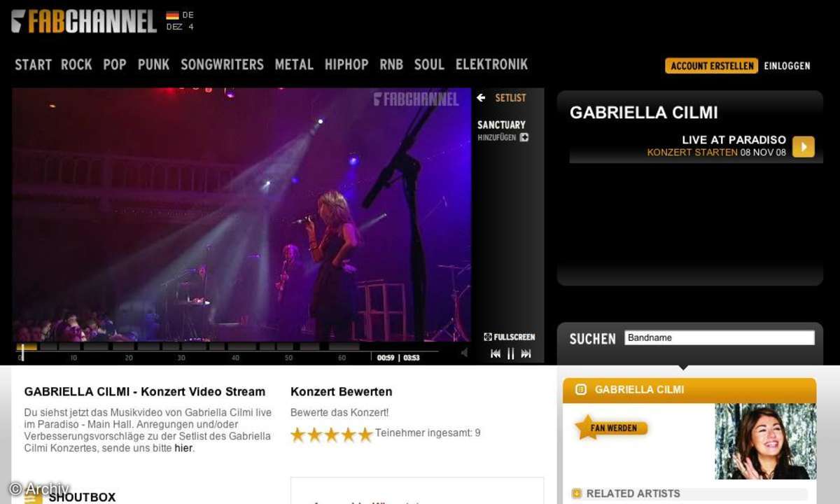Click the video timeline progress bar

click(x=227, y=346)
